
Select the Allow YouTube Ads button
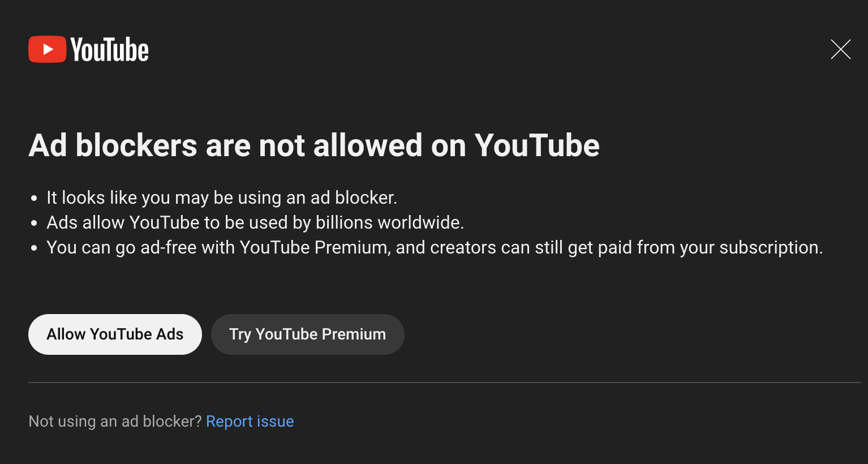(115, 334)
